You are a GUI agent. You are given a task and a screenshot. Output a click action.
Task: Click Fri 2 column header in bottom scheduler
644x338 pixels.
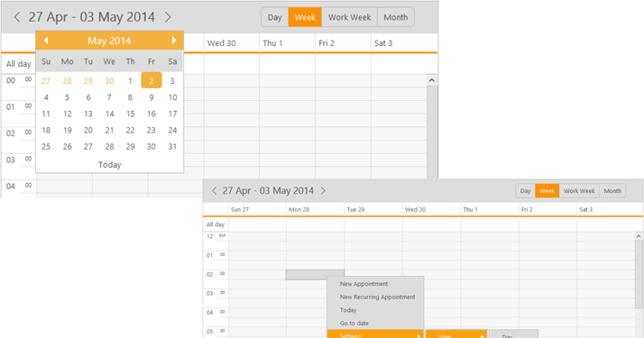click(x=547, y=209)
